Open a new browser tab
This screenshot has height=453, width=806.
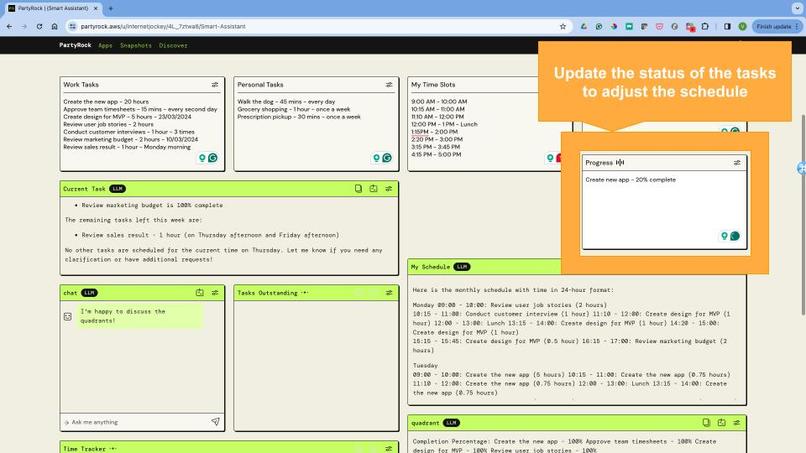tap(111, 8)
